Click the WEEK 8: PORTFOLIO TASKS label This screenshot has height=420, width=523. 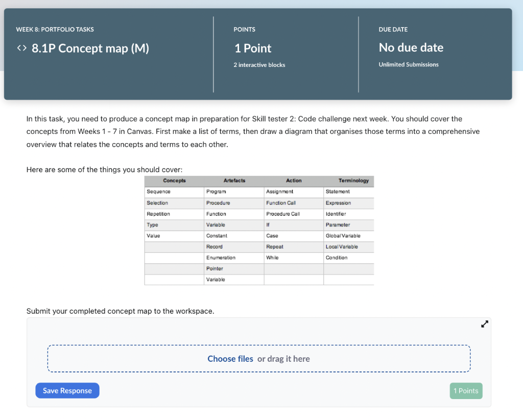tap(55, 29)
